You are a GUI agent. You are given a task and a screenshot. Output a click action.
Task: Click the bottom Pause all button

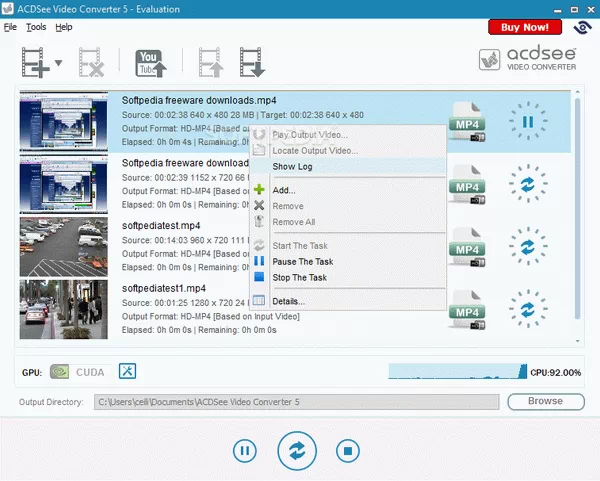(245, 451)
